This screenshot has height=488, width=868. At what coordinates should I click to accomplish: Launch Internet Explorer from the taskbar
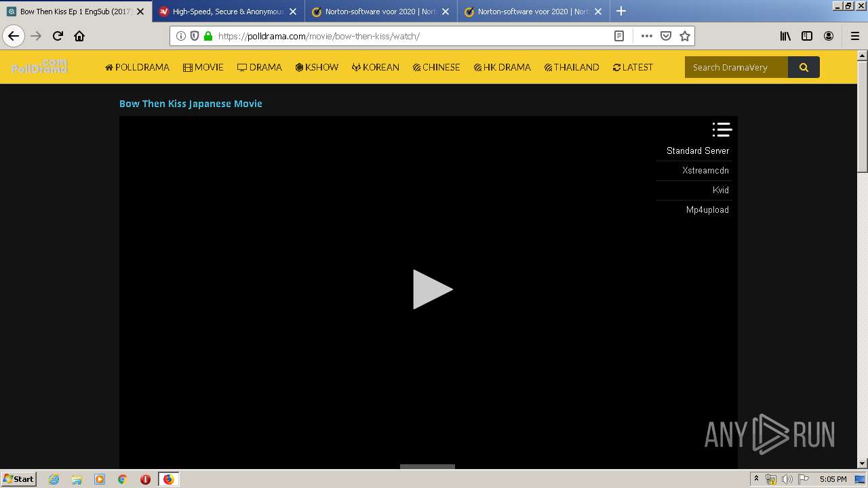(x=54, y=479)
